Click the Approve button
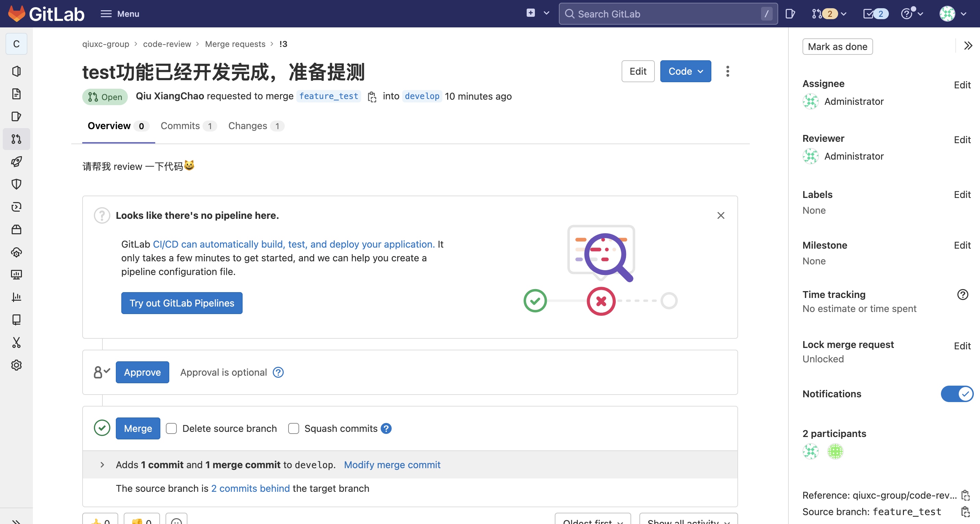The width and height of the screenshot is (980, 524). pyautogui.click(x=142, y=372)
